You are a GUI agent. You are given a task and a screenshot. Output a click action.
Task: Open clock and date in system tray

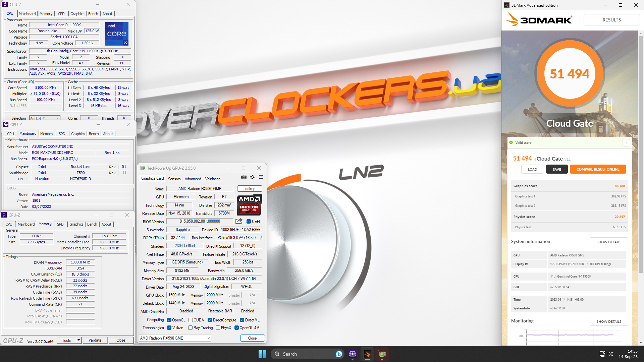click(x=628, y=354)
